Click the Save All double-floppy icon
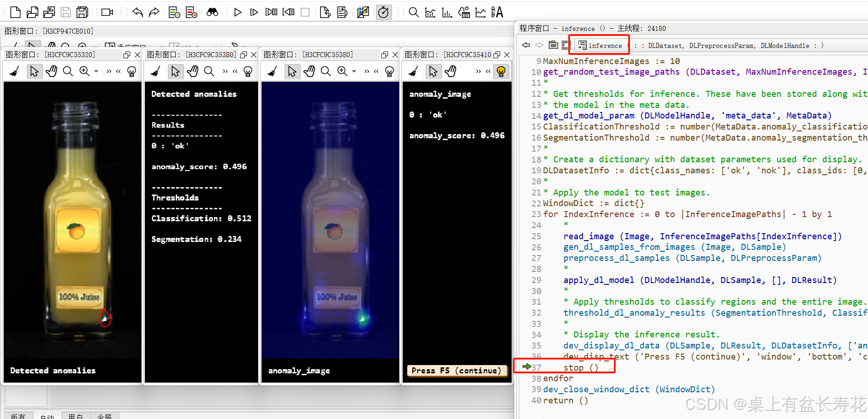This screenshot has height=419, width=868. tap(83, 12)
